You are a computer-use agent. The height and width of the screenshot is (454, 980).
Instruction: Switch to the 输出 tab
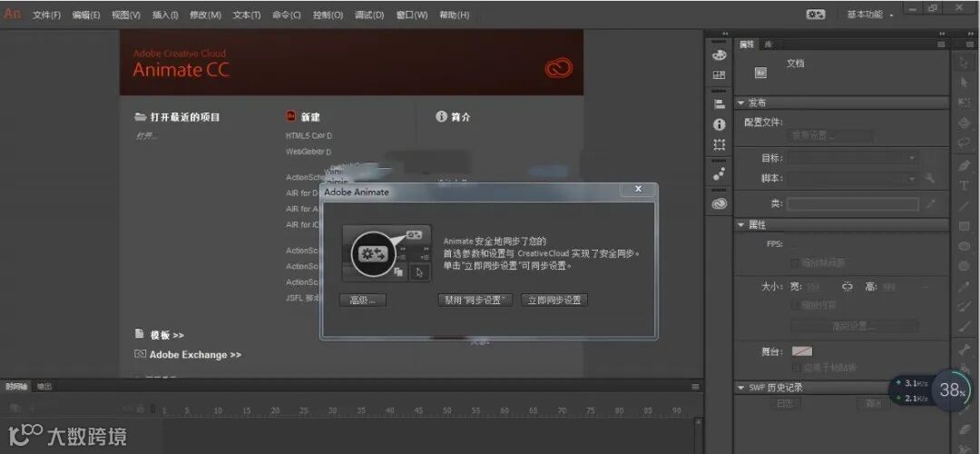pyautogui.click(x=44, y=387)
